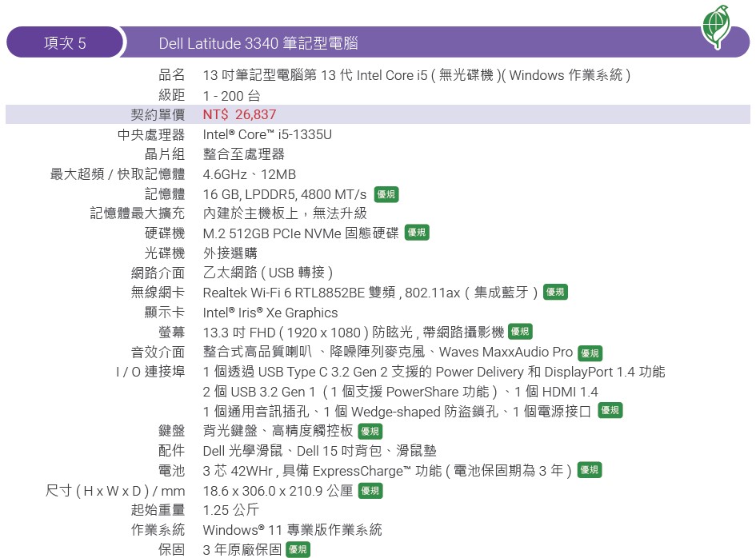Viewport: 756px width, 558px height.
Task: Click the 顯示卡 label
Action: point(165,313)
